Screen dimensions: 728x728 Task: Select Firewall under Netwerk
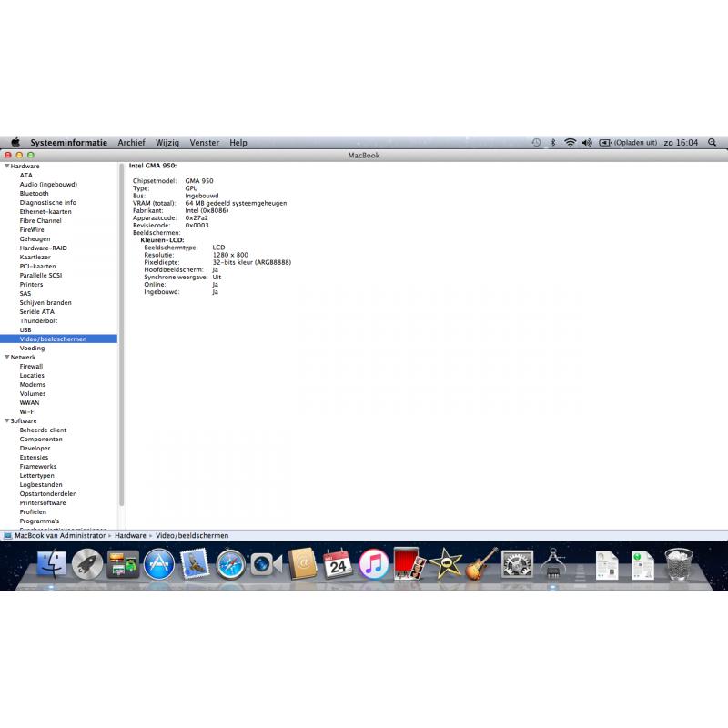pos(31,367)
